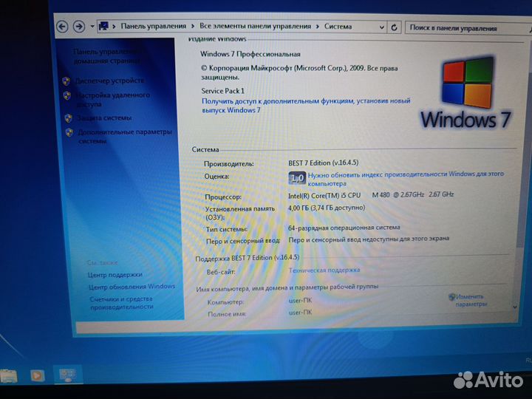
Task: Select BEST 7 Edition manufacturer value
Action: [x=324, y=163]
